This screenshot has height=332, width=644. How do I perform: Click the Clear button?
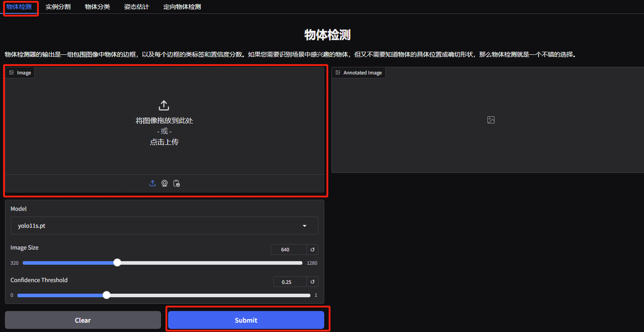click(x=83, y=320)
